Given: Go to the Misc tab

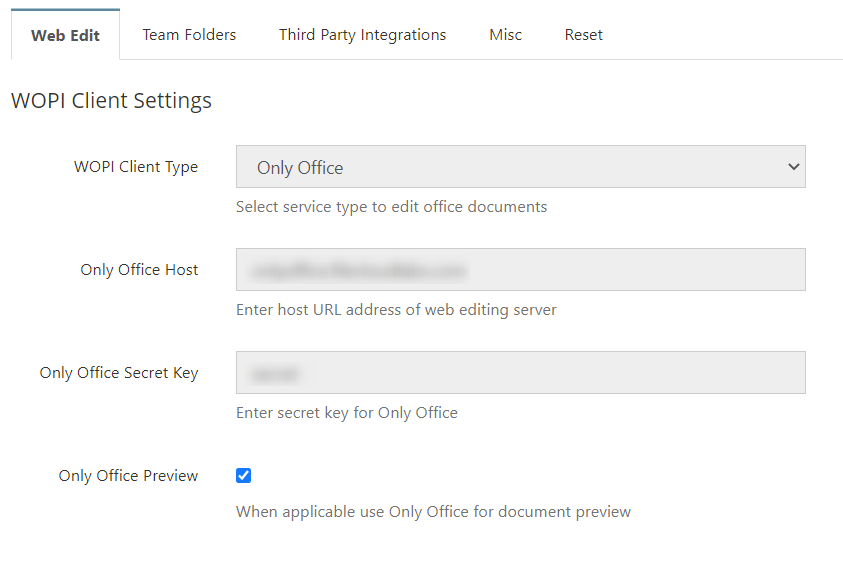Looking at the screenshot, I should tap(505, 35).
